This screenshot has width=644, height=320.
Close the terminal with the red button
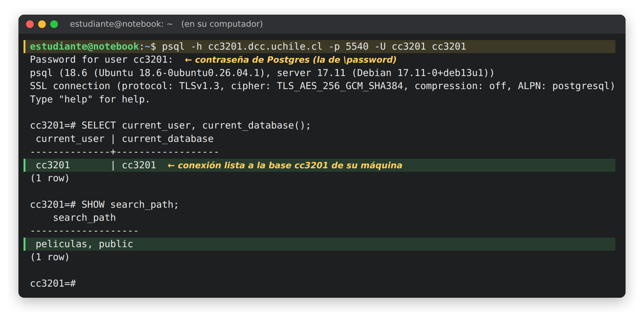point(30,24)
